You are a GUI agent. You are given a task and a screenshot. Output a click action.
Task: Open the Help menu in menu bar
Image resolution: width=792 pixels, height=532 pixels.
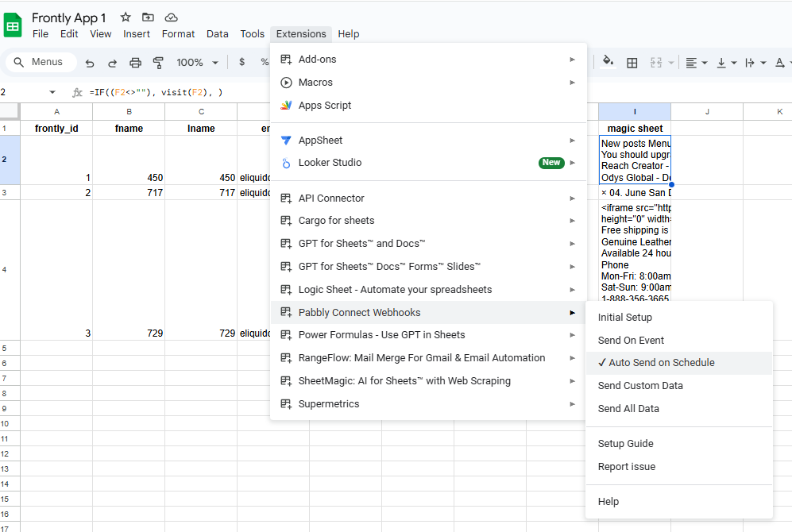click(x=349, y=34)
